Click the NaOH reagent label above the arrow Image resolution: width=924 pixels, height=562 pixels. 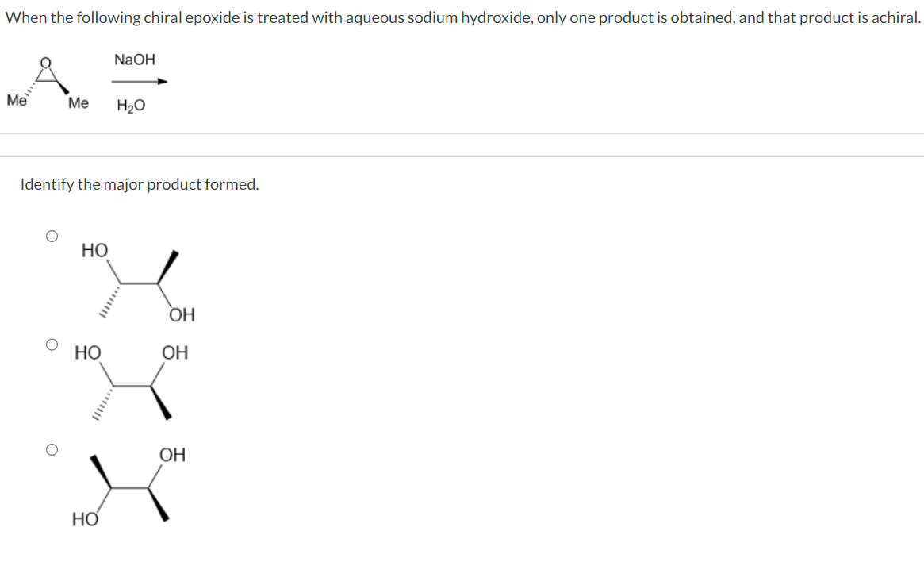click(135, 60)
